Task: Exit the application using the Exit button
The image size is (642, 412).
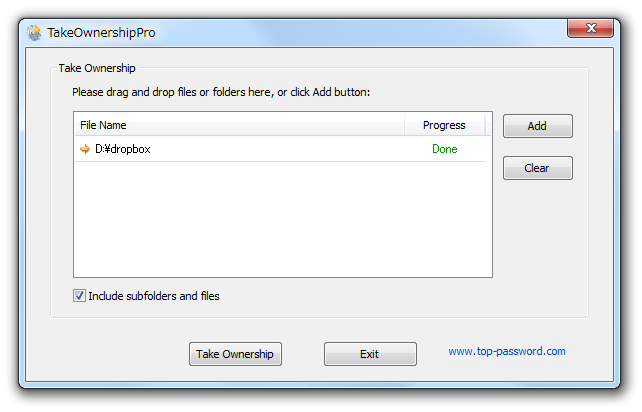Action: 370,354
